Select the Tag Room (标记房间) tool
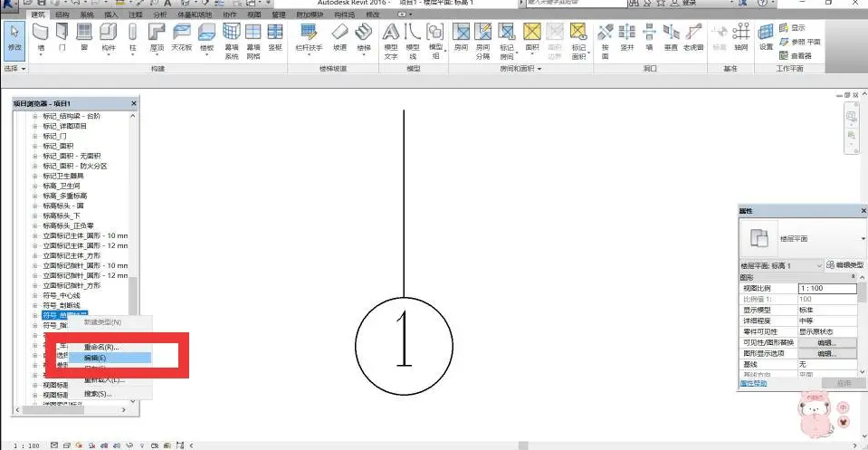The height and width of the screenshot is (450, 868). [507, 42]
